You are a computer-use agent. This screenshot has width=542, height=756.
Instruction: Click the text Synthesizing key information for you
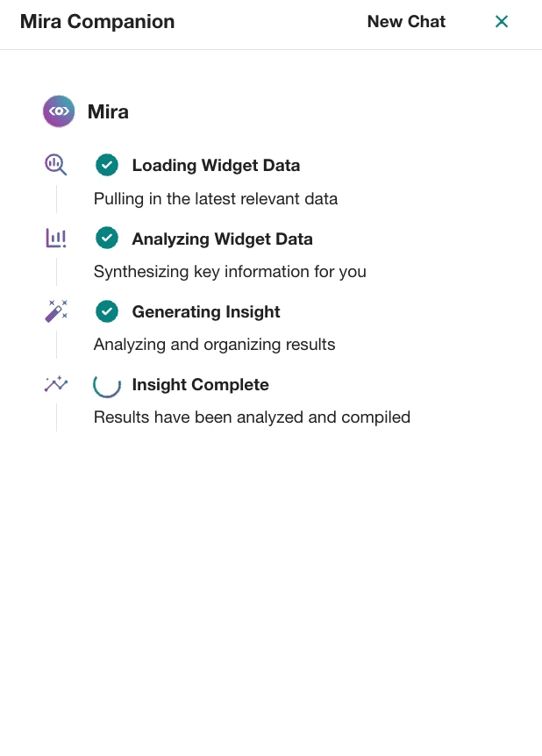(x=230, y=272)
